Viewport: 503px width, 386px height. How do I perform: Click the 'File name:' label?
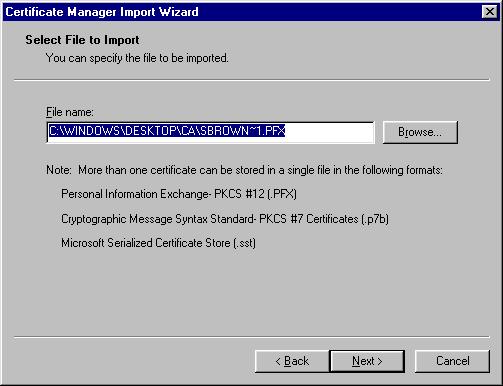(70, 112)
